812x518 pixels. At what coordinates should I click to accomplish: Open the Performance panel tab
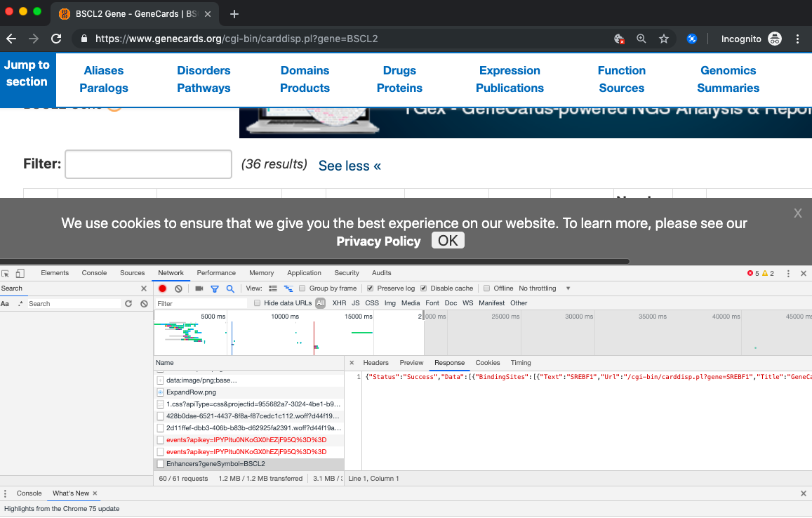[x=216, y=273]
